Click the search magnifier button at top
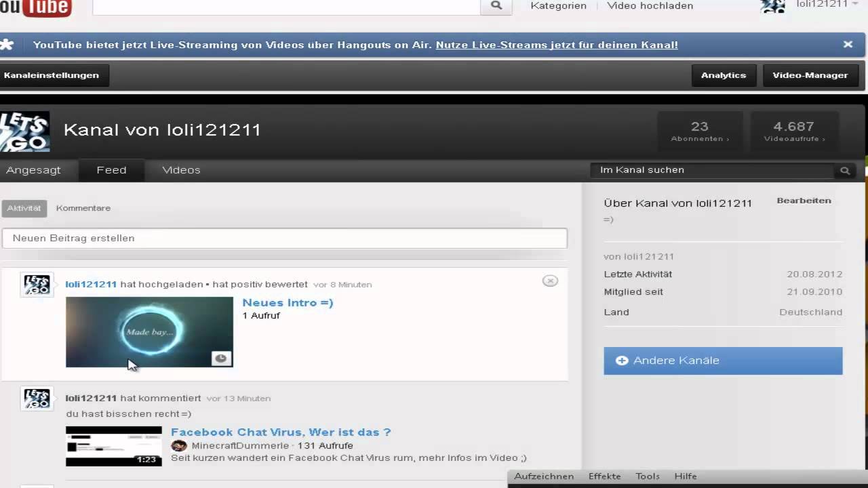This screenshot has height=488, width=868. click(496, 6)
